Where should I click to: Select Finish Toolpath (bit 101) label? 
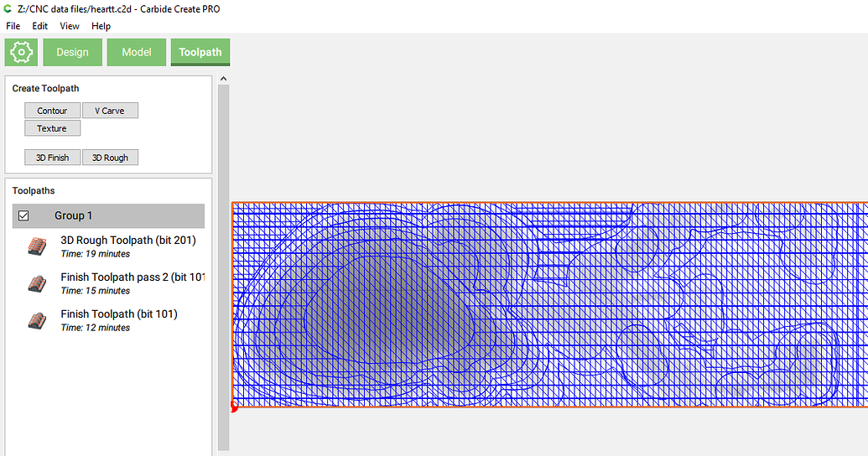coord(119,314)
